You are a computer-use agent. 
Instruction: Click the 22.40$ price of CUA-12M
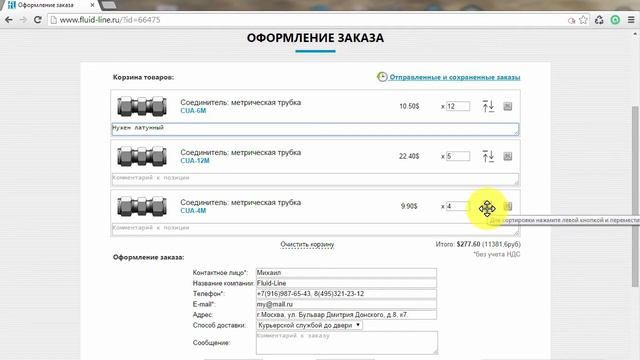(x=409, y=156)
